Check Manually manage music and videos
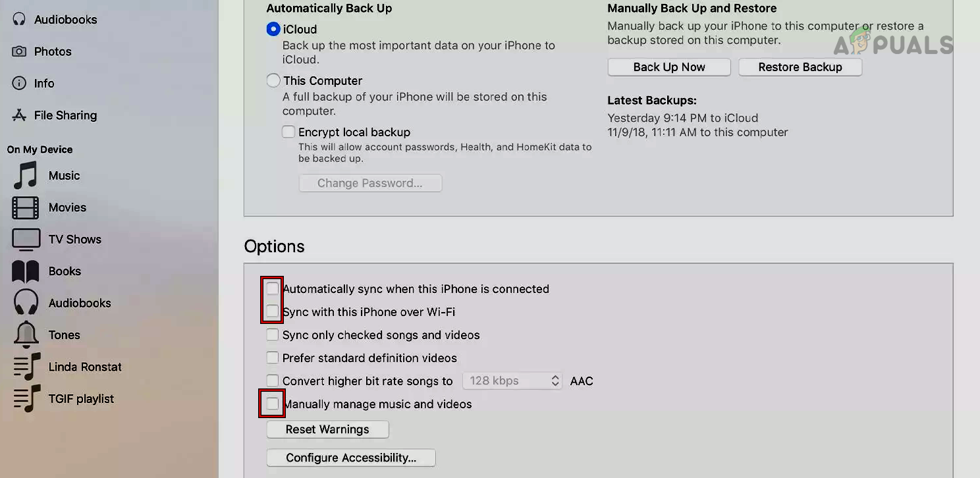 pos(272,403)
